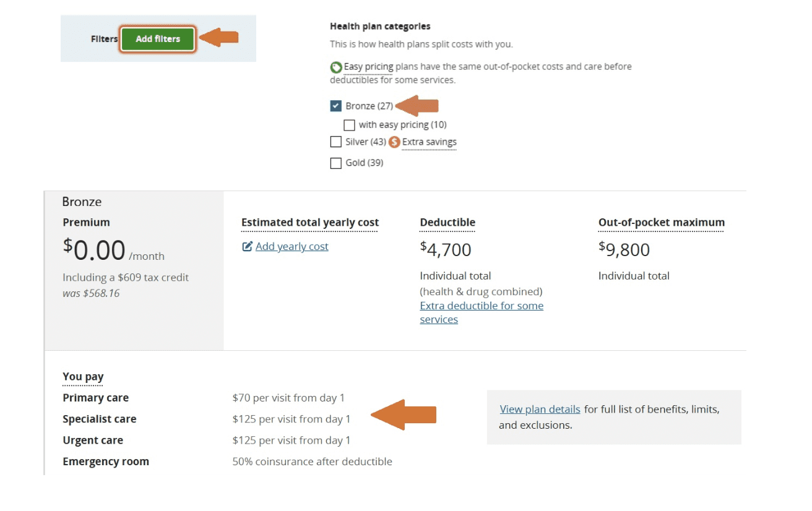The height and width of the screenshot is (511, 812).
Task: Open the View plan details link
Action: tap(540, 410)
